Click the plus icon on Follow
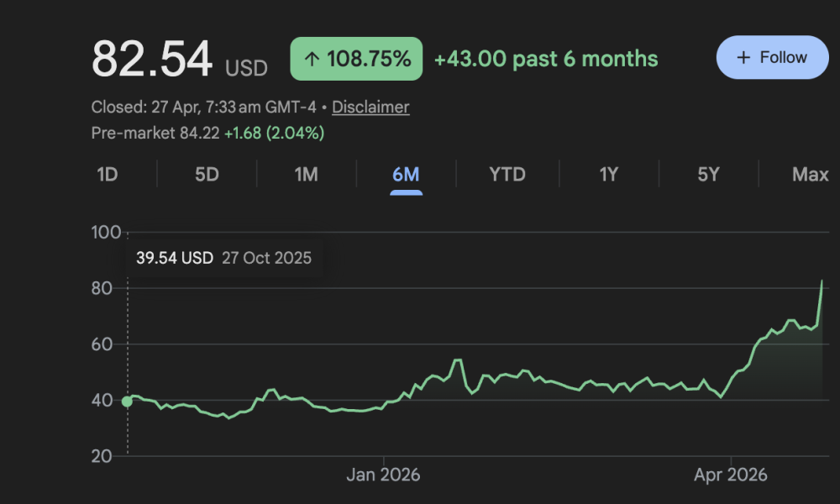Viewport: 840px width, 504px height. [x=743, y=57]
